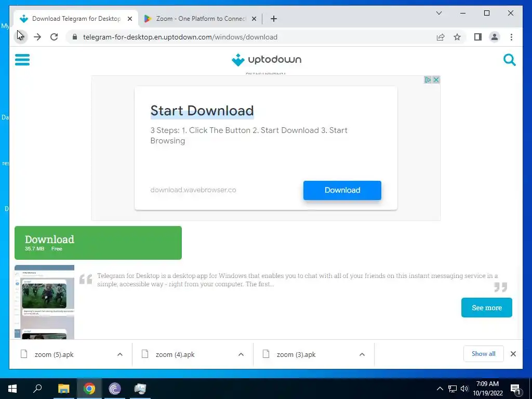532x399 pixels.
Task: Open the tab search dropdown arrow
Action: [x=438, y=13]
